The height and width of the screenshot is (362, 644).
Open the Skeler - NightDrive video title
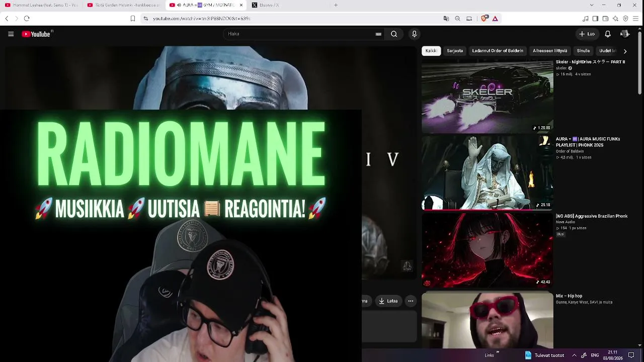590,62
